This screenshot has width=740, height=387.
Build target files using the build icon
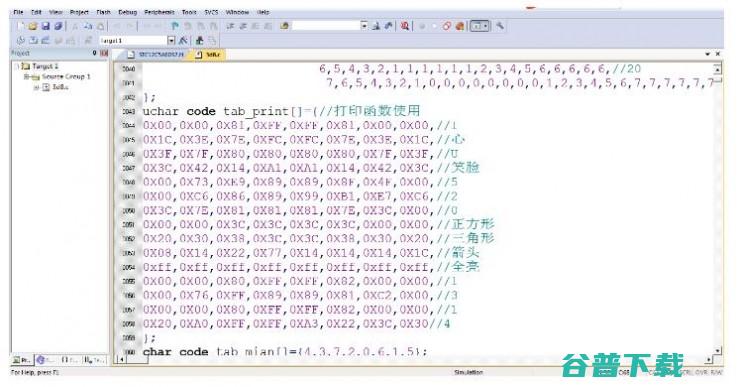coord(33,41)
